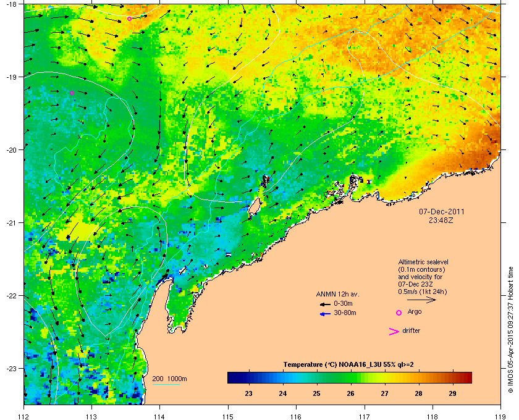The image size is (519, 420).
Task: Click the longitude axis label 119
Action: [x=500, y=417]
